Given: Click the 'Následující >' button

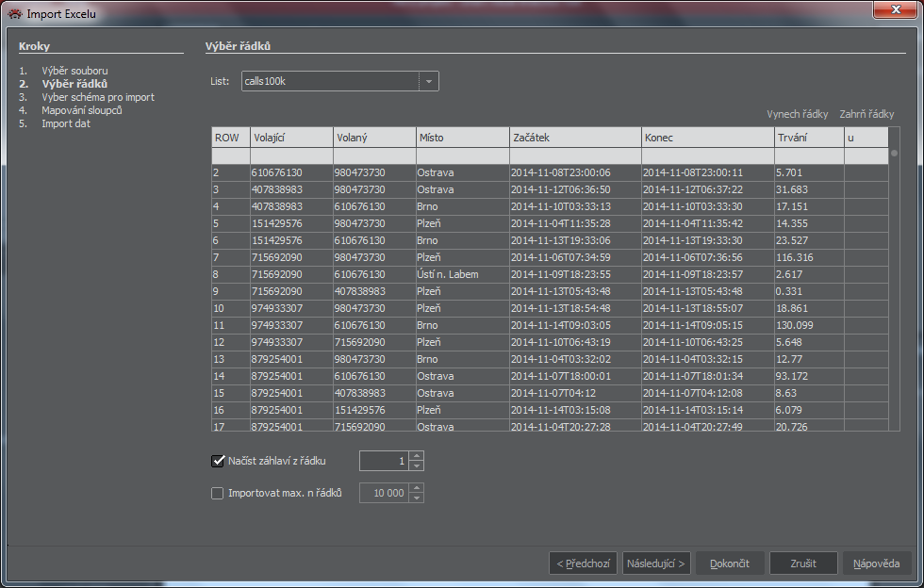Looking at the screenshot, I should 656,563.
